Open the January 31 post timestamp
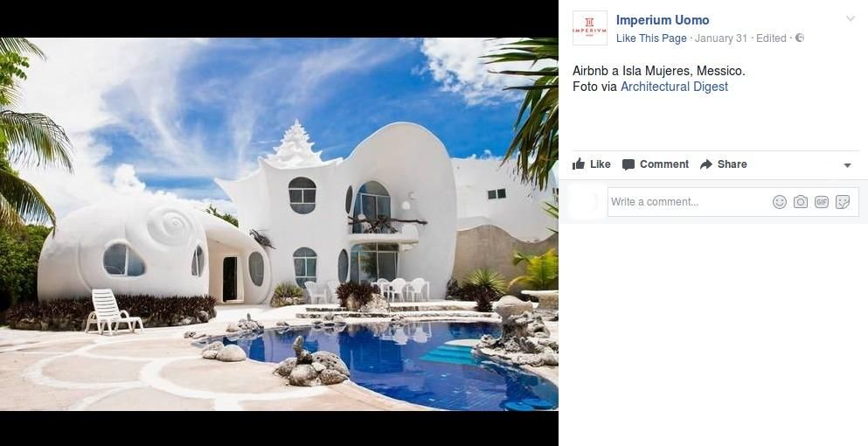This screenshot has height=446, width=868. click(721, 38)
